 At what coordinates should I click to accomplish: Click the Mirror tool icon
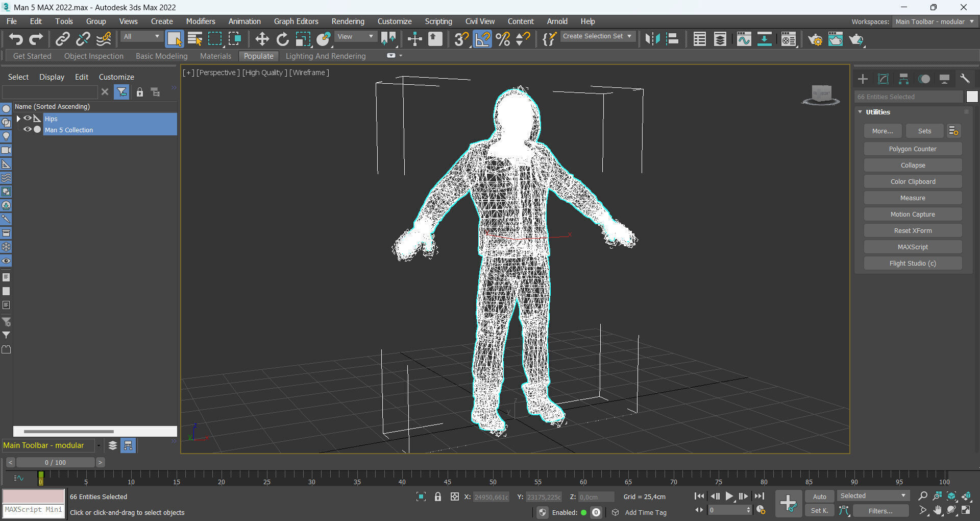pyautogui.click(x=653, y=39)
